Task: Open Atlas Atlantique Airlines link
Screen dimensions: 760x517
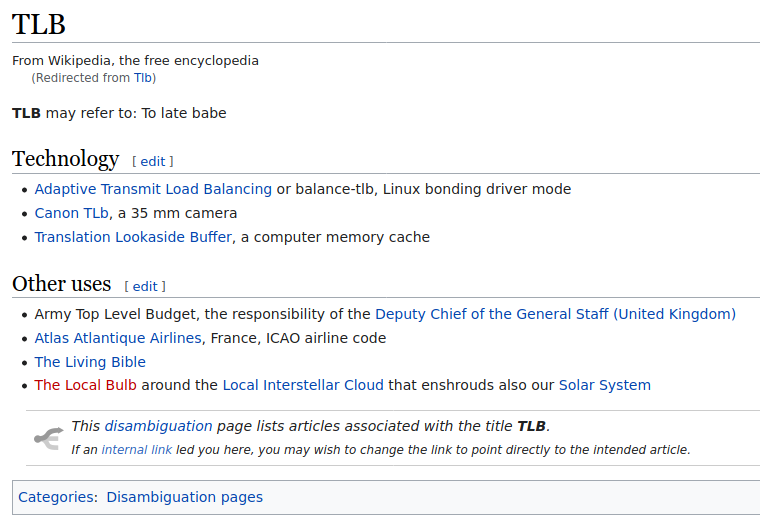Action: [118, 338]
